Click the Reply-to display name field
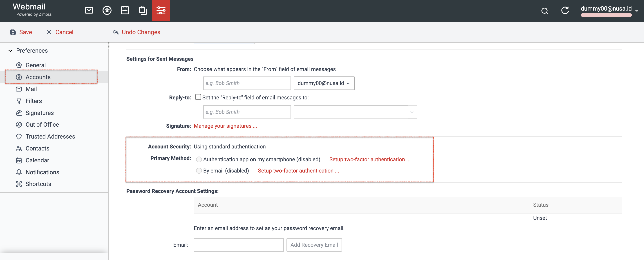This screenshot has width=644, height=260. (247, 112)
